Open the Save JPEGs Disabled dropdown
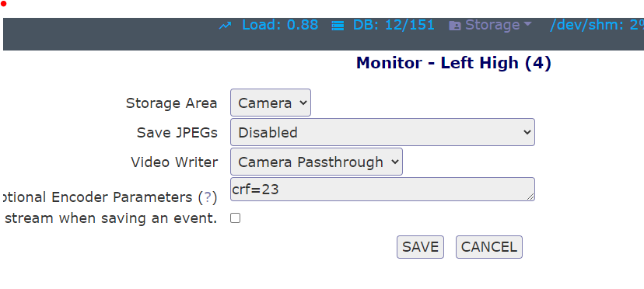The image size is (644, 289). 383,132
